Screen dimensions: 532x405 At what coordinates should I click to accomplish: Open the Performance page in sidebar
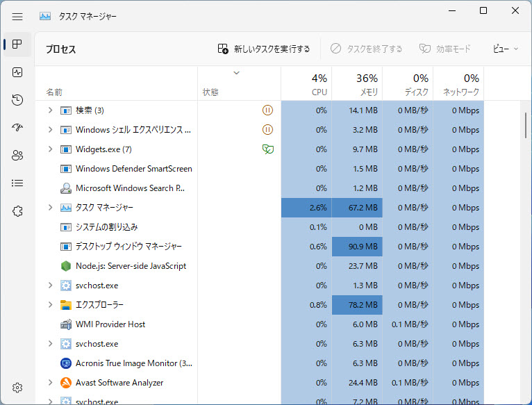point(17,72)
